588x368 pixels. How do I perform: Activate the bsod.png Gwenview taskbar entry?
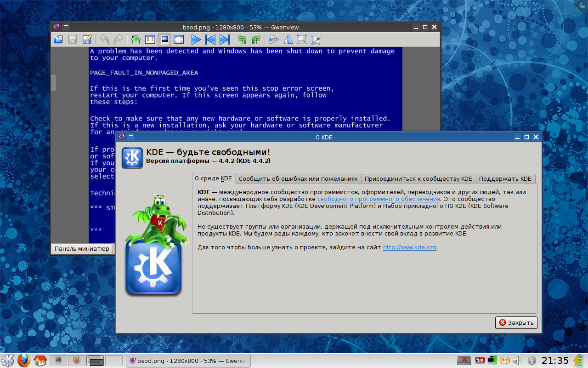click(188, 361)
